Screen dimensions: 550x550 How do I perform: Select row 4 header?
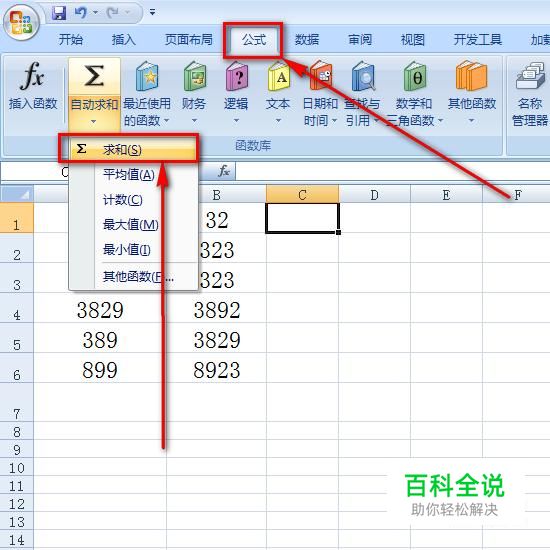[x=17, y=308]
